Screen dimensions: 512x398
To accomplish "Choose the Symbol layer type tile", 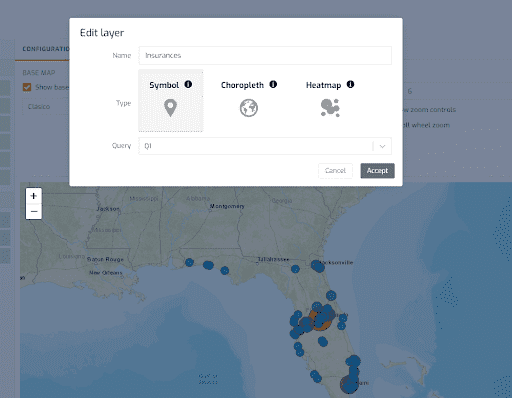I will (171, 100).
